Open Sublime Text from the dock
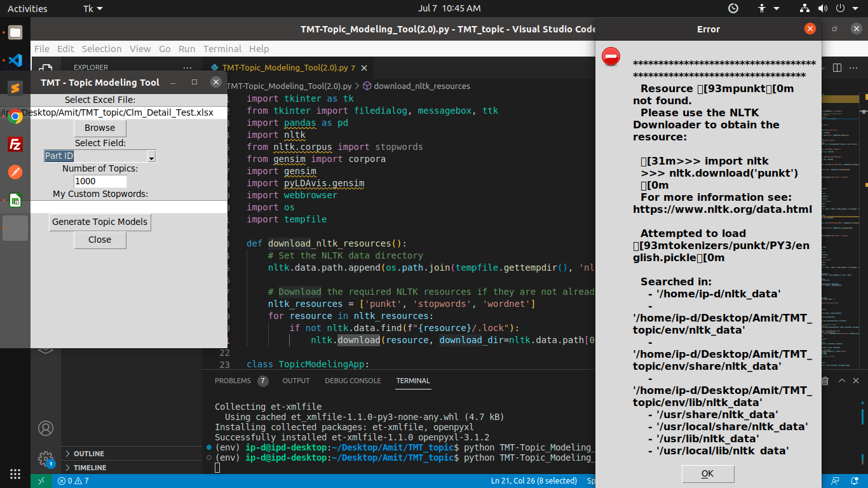 coord(15,88)
